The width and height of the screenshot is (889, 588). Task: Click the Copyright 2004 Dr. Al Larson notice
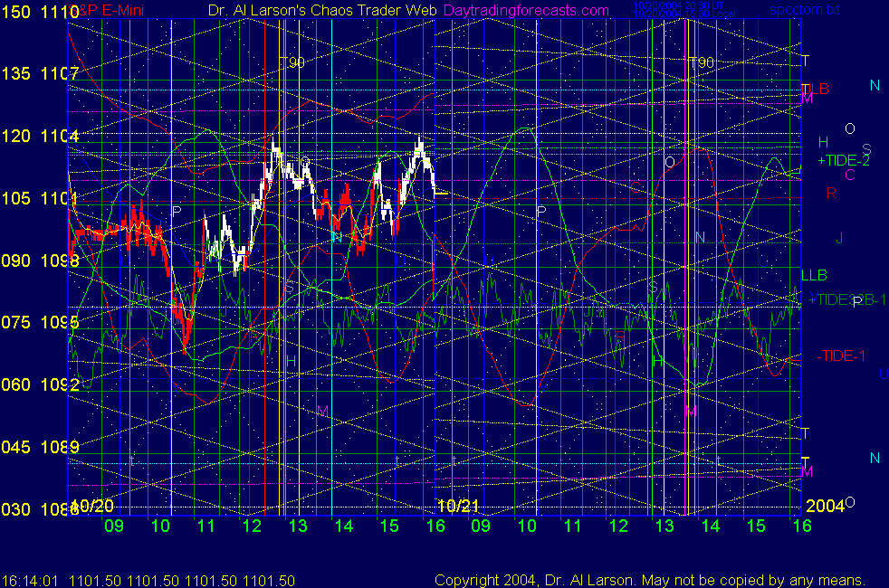[649, 580]
